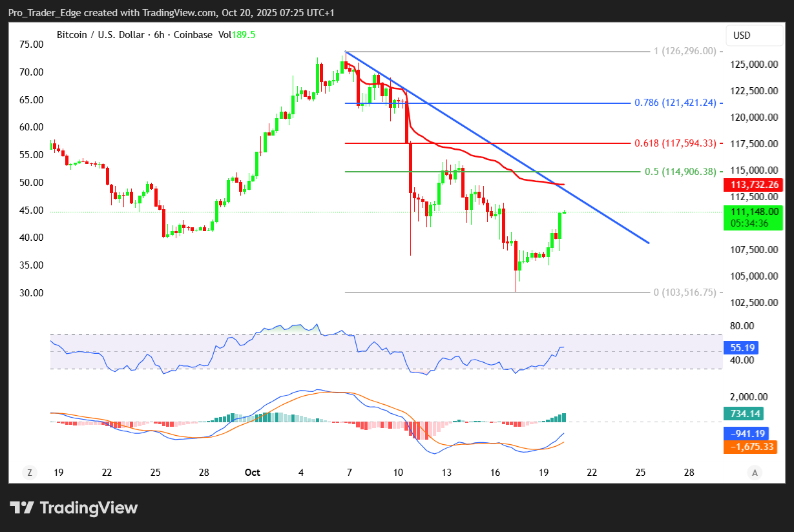Click the TradingView logo in the footer
The width and height of the screenshot is (794, 532).
coord(74,508)
